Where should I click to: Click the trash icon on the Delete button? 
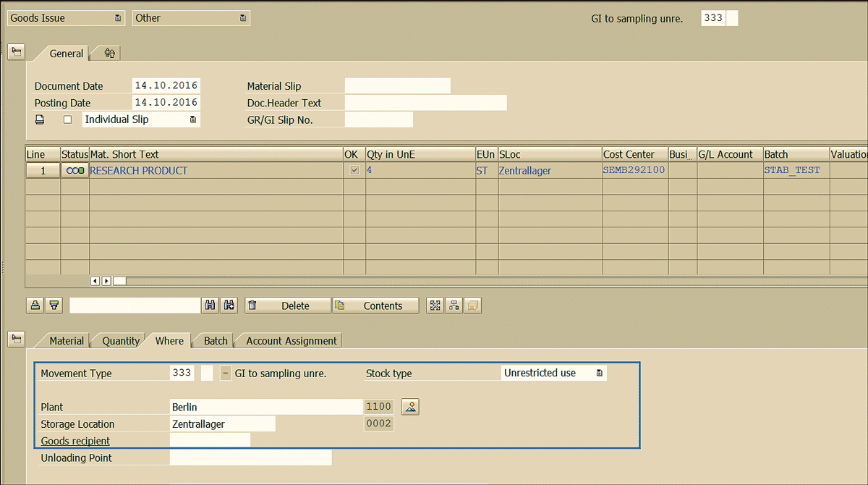pos(252,305)
